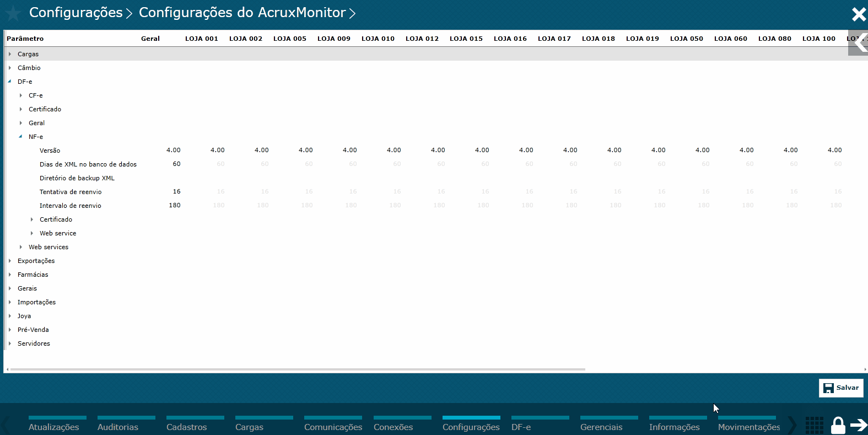Expand the Farmácias parameter group

(10, 275)
